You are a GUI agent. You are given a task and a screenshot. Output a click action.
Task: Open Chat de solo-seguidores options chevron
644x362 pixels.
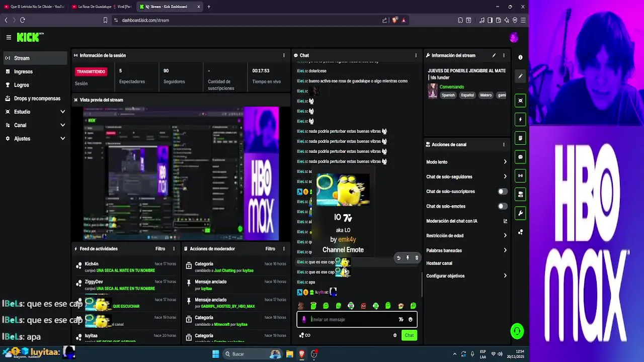point(505,176)
